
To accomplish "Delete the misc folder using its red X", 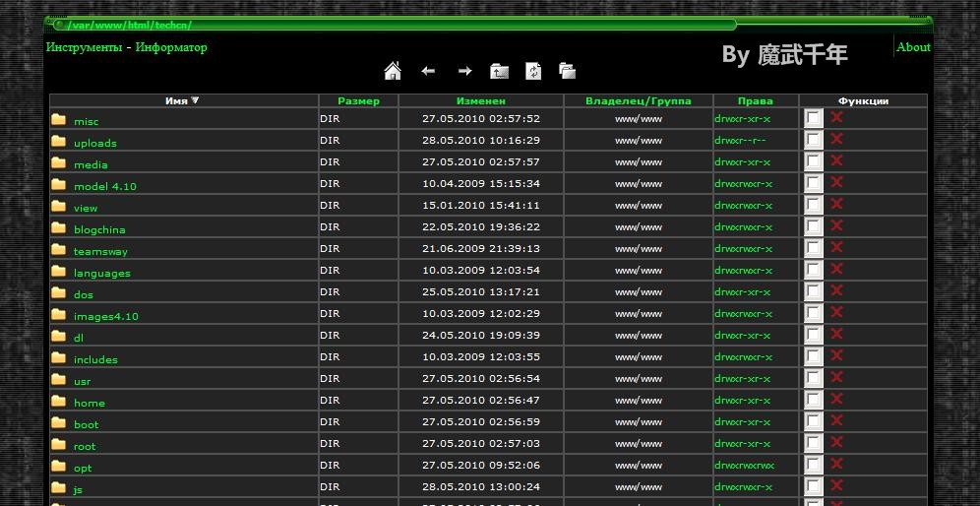I will tap(837, 117).
